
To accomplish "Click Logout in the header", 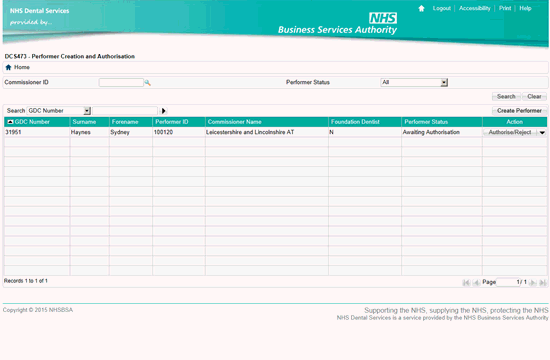I will point(442,8).
